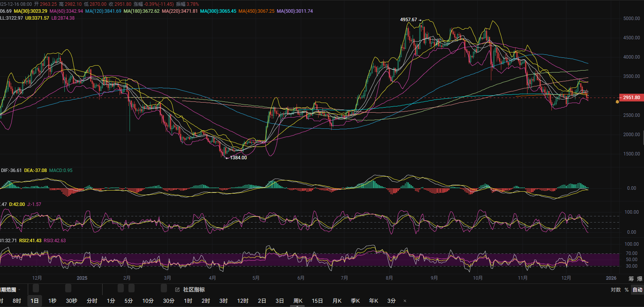Click the price alert bell icon

coord(617,102)
